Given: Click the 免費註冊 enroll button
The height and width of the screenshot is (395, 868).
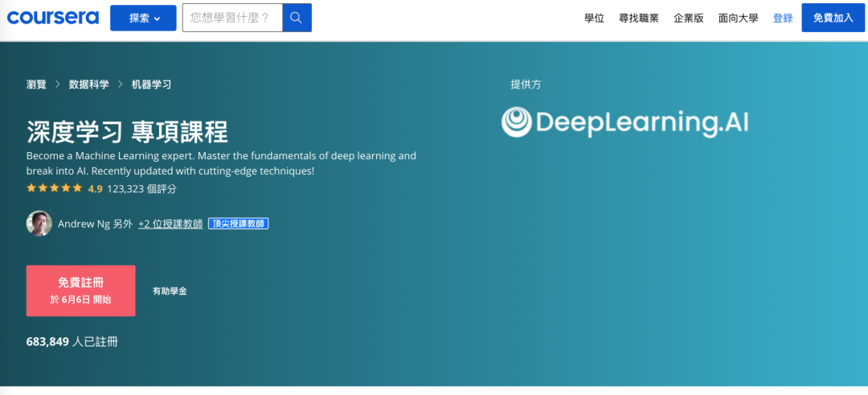Looking at the screenshot, I should pos(81,291).
